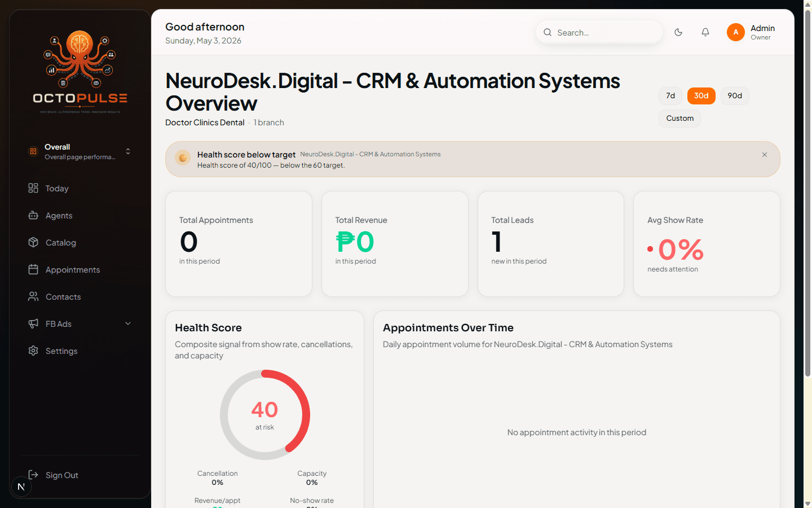The height and width of the screenshot is (508, 812).
Task: Toggle dark mode with moon icon
Action: tap(678, 32)
